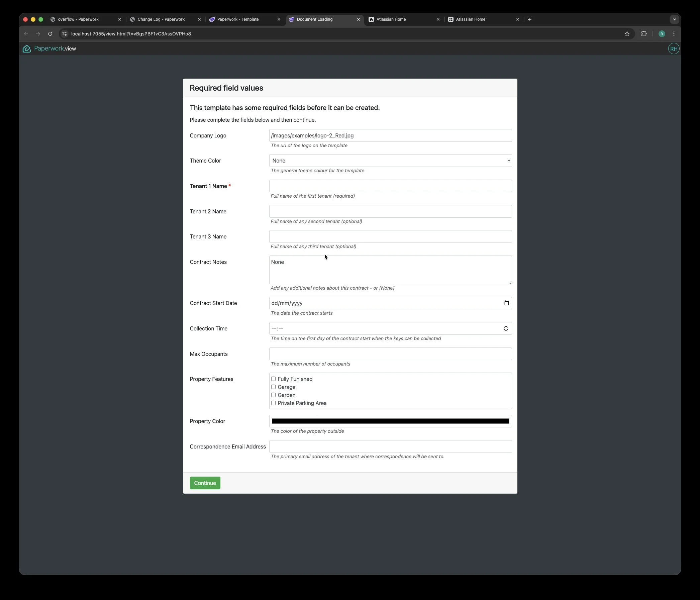Bookmark page with the star icon
700x600 pixels.
coord(627,34)
